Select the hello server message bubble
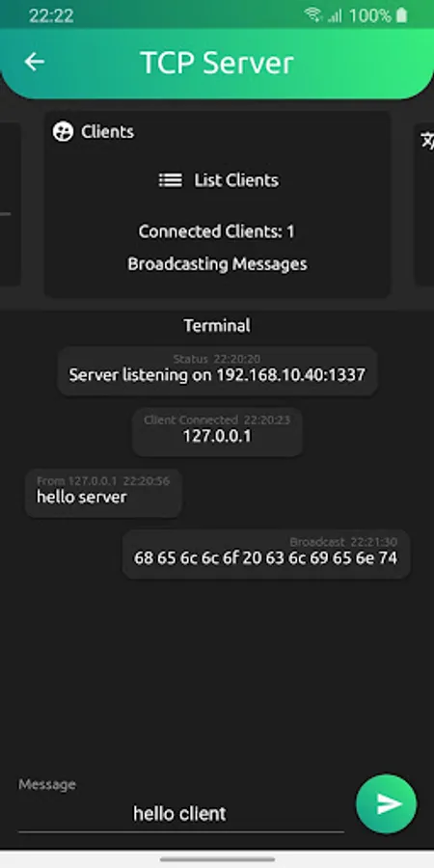Image resolution: width=434 pixels, height=868 pixels. (x=103, y=493)
